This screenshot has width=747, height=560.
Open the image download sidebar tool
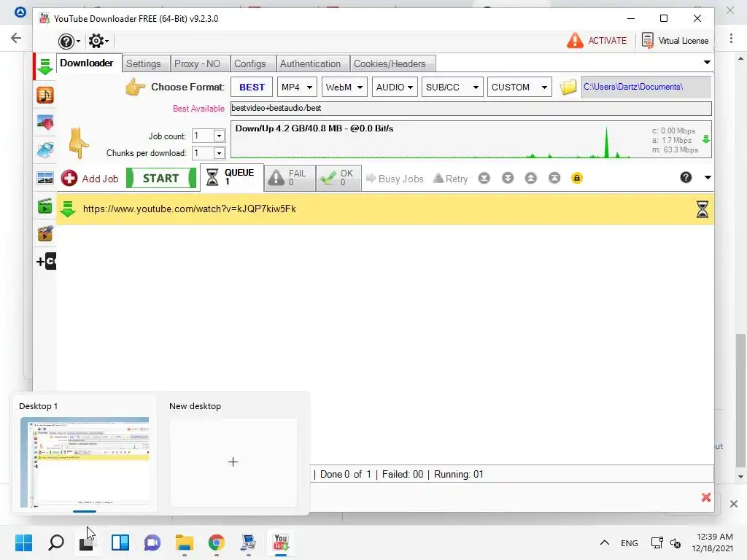45,122
